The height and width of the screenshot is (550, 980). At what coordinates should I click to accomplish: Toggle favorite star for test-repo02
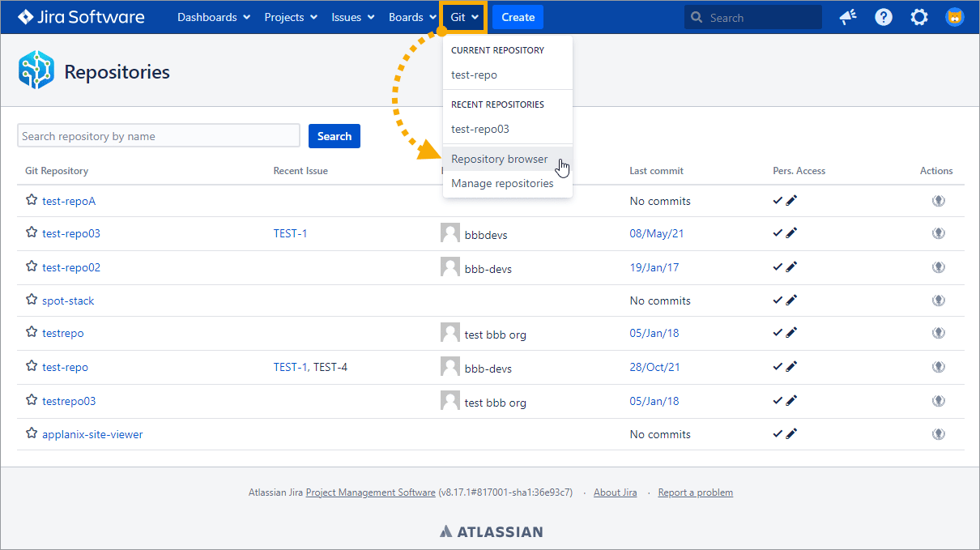pyautogui.click(x=32, y=266)
